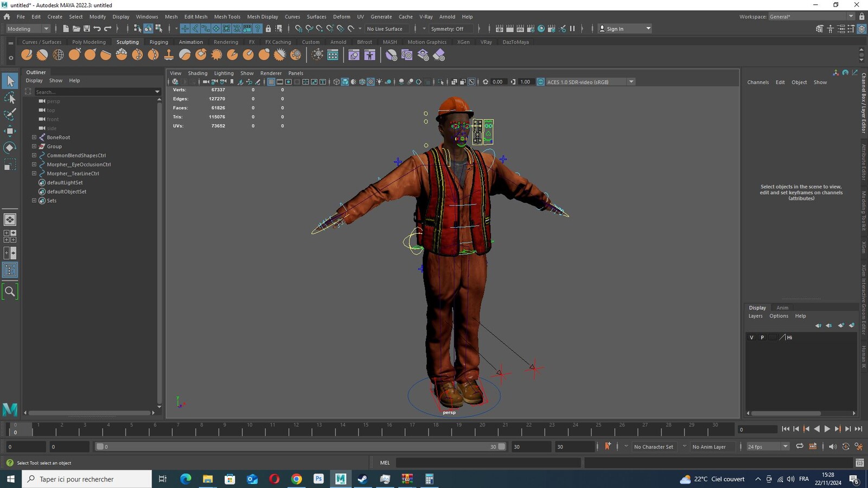Expand the BoneRoot node in Outliner

[x=34, y=137]
